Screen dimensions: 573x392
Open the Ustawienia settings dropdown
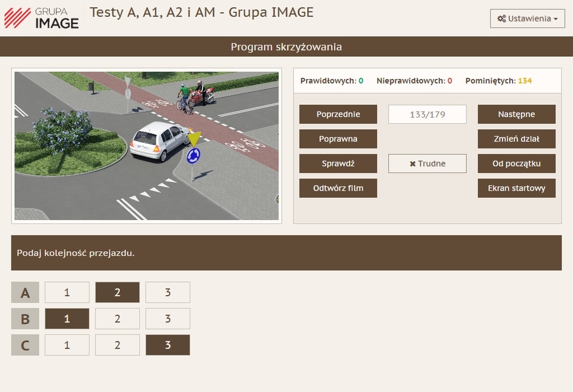coord(527,19)
